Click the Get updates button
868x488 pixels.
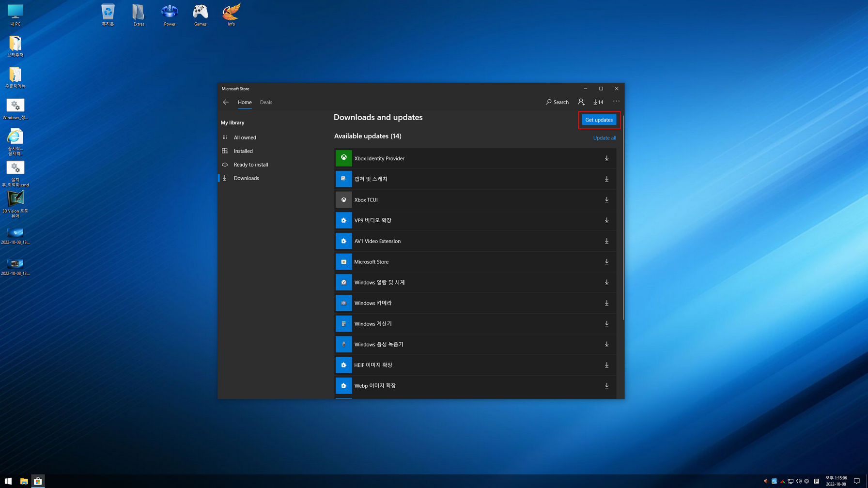(599, 120)
